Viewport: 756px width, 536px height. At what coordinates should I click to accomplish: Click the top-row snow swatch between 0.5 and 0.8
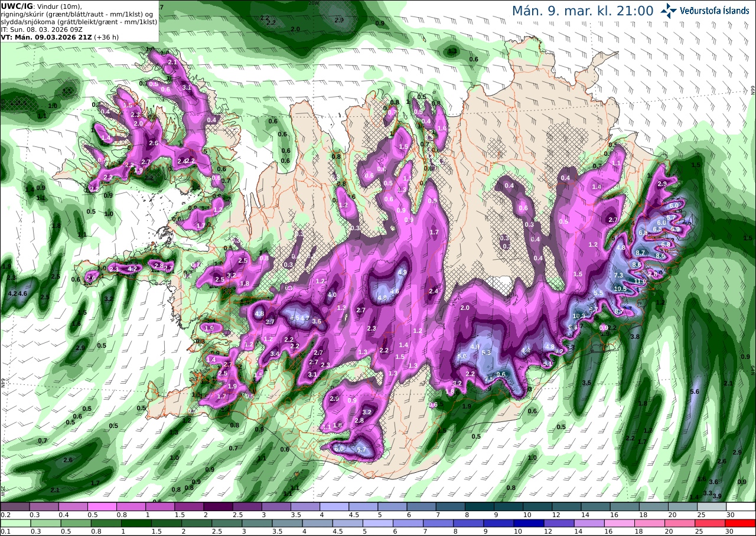coord(102,506)
